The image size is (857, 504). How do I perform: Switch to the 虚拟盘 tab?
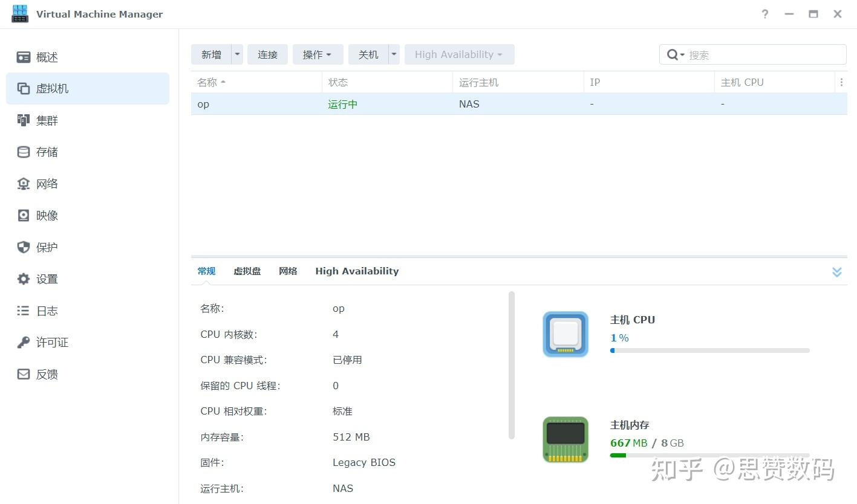pyautogui.click(x=247, y=271)
